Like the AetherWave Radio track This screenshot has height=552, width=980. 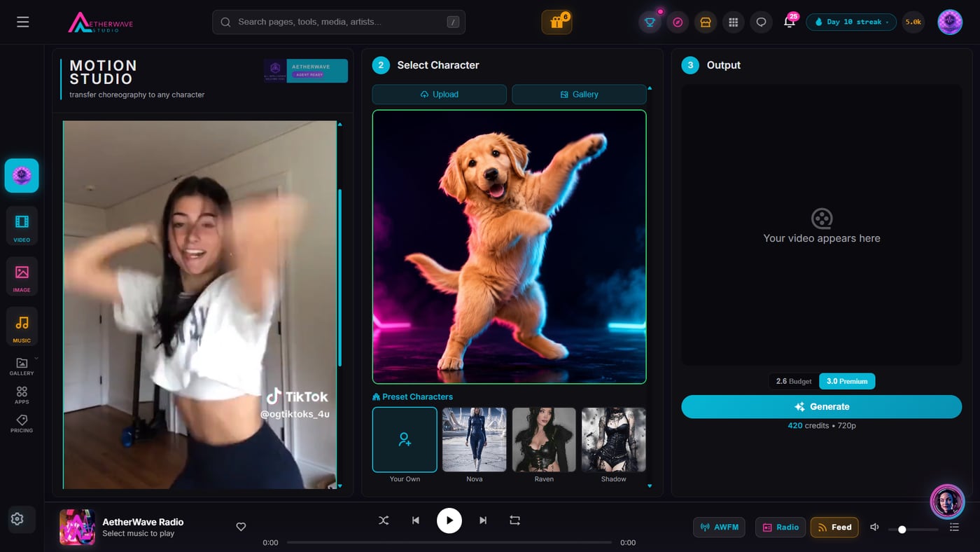tap(241, 527)
